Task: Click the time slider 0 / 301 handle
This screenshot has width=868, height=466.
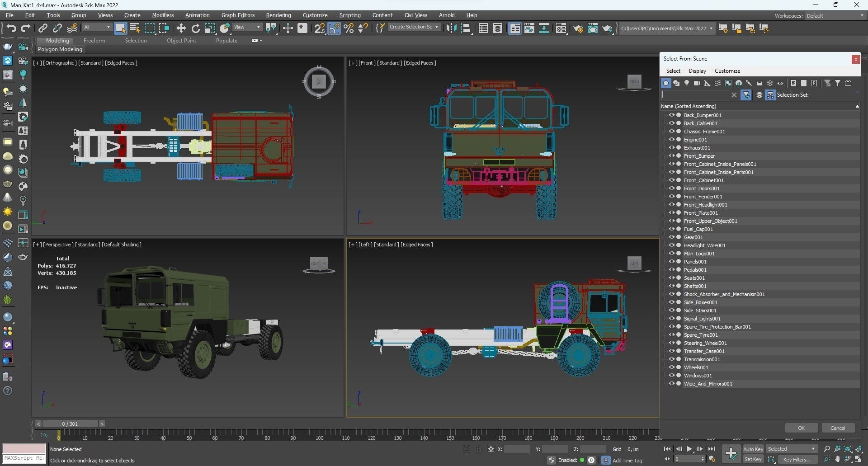Action: tap(70, 424)
